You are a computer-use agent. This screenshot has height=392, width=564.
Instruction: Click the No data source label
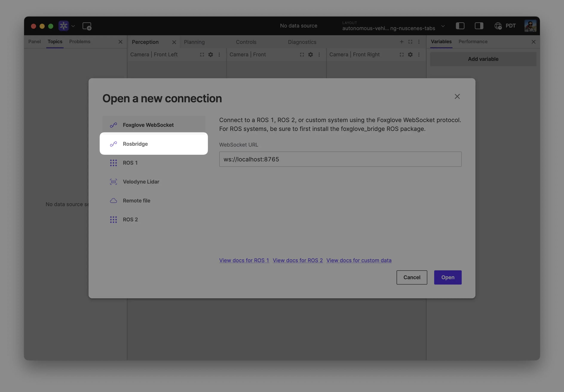point(299,26)
